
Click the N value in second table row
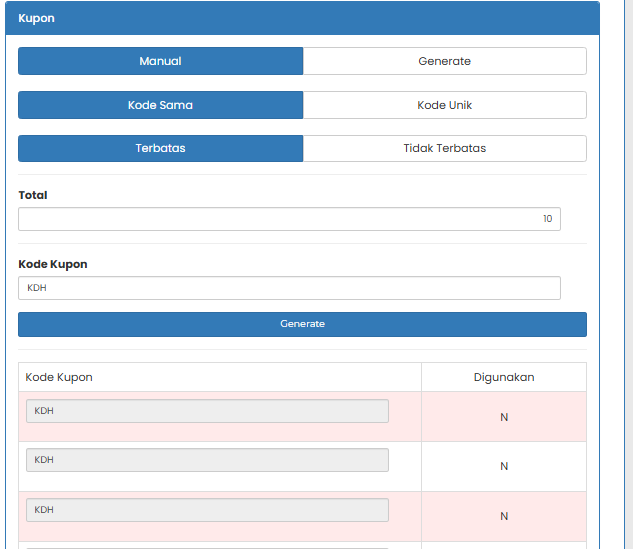pyautogui.click(x=504, y=466)
